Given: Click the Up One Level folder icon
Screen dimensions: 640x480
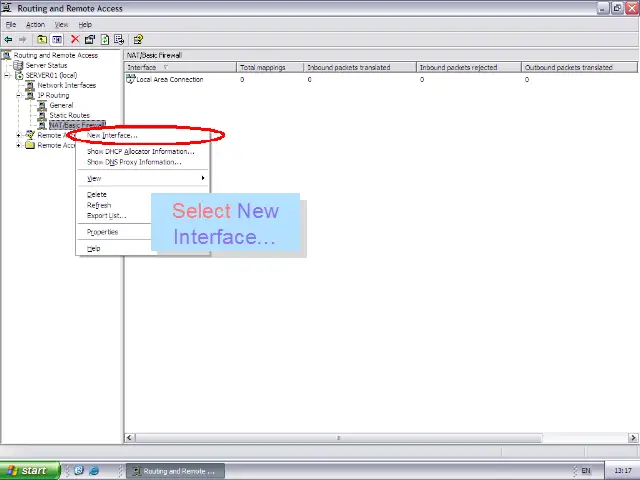Looking at the screenshot, I should coord(42,40).
